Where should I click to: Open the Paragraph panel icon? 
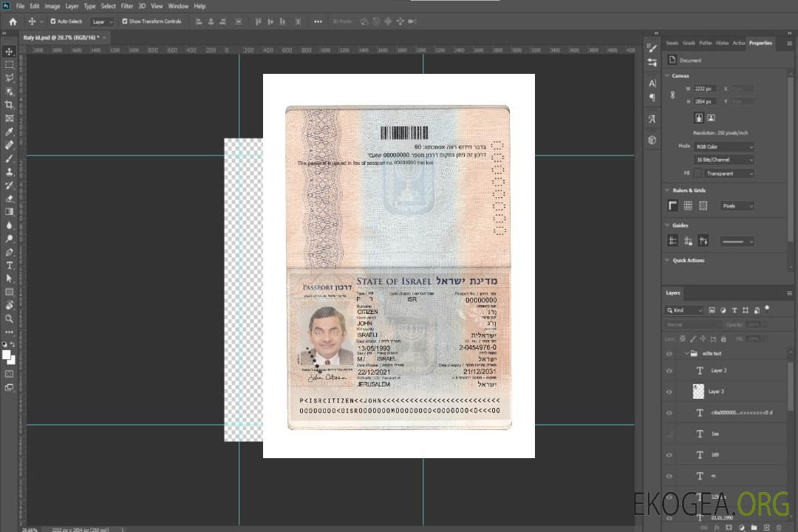tap(652, 98)
